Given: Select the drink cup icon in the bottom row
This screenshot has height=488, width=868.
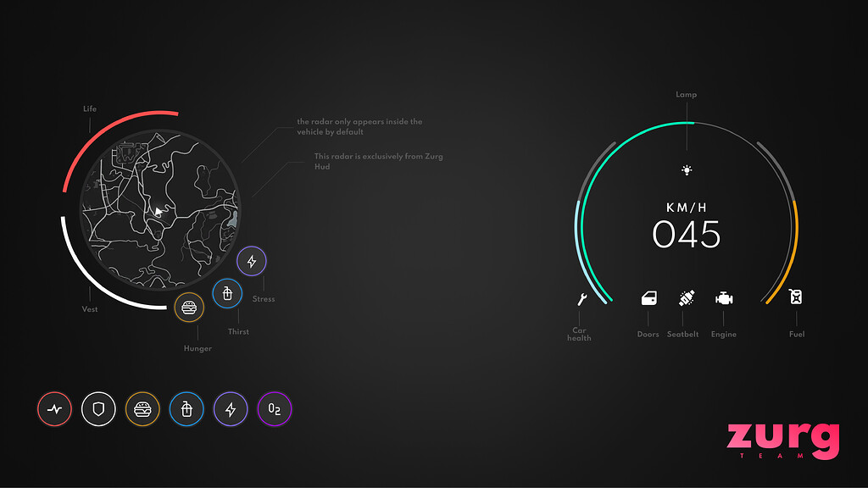Looking at the screenshot, I should click(186, 408).
